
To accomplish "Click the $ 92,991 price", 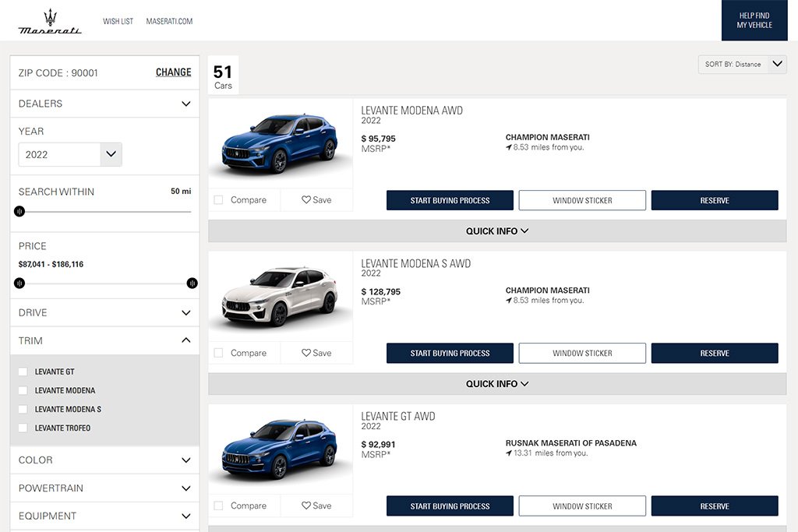I will (378, 445).
